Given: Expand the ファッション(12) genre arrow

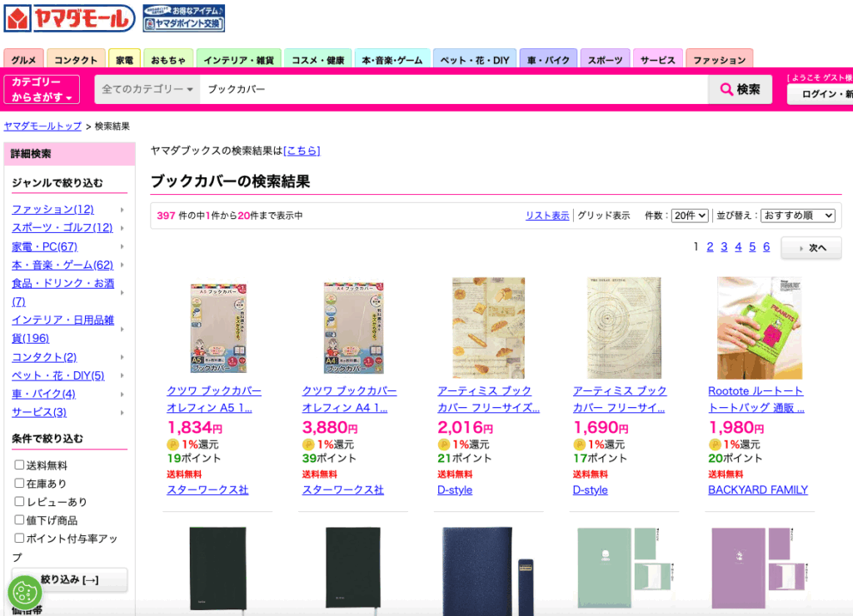Looking at the screenshot, I should [x=122, y=209].
